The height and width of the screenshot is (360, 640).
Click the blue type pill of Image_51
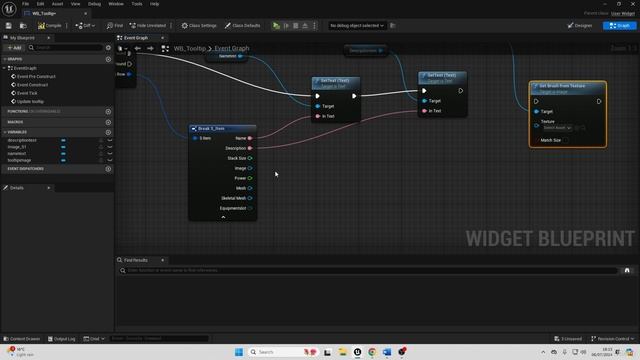(x=63, y=147)
